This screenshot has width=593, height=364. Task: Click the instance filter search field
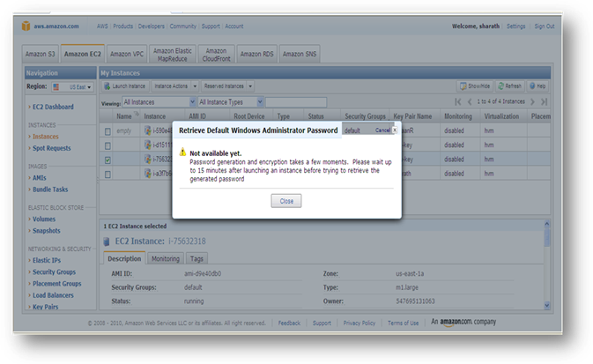(296, 102)
